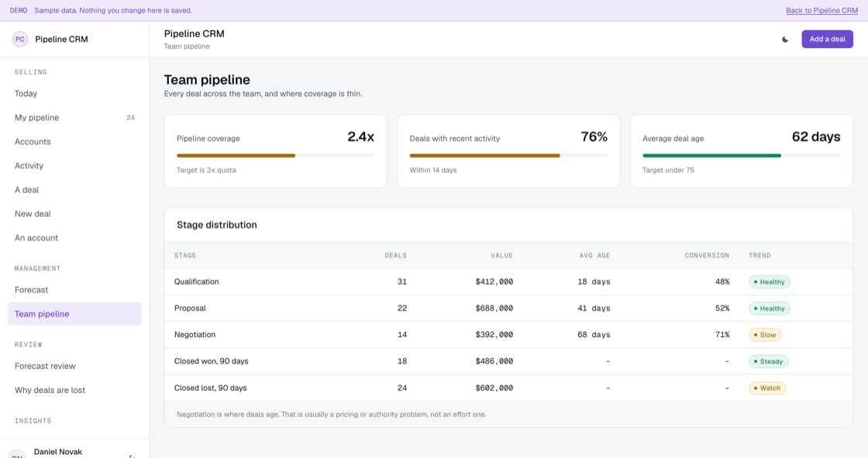Select the Team pipeline sidebar item
The height and width of the screenshot is (458, 868).
[x=74, y=314]
